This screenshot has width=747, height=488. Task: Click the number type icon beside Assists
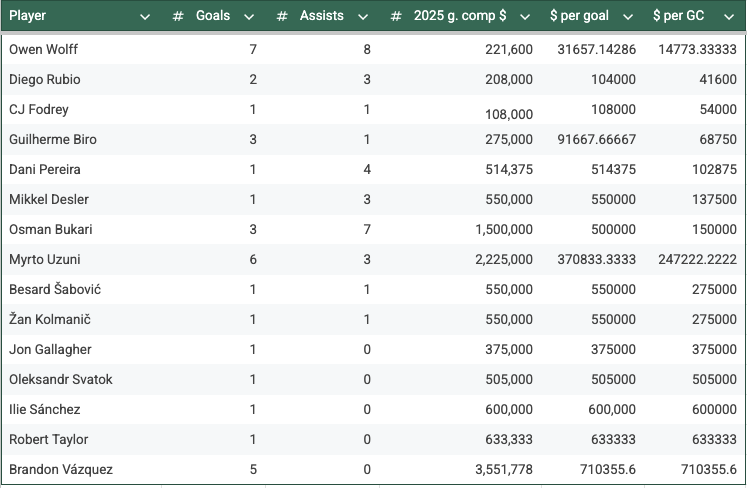tap(282, 16)
